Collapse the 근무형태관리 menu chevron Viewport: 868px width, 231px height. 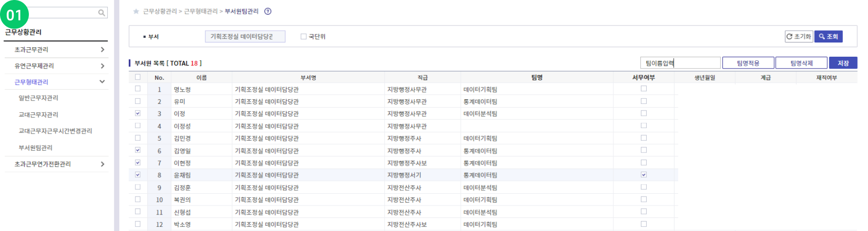pyautogui.click(x=102, y=82)
